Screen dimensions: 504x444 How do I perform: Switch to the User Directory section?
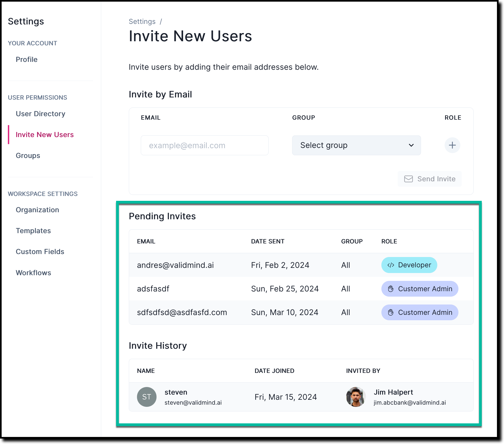point(40,114)
